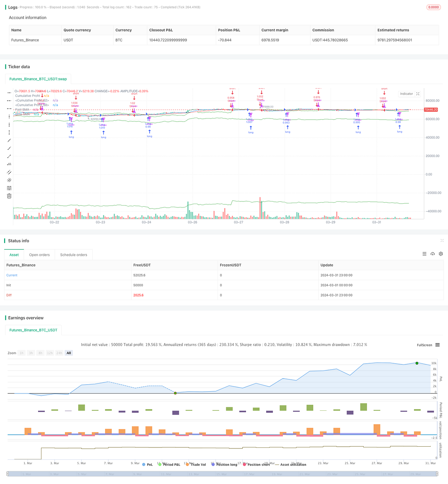Open the list menu icon in Status info panel
This screenshot has height=484, width=448.
pos(424,254)
